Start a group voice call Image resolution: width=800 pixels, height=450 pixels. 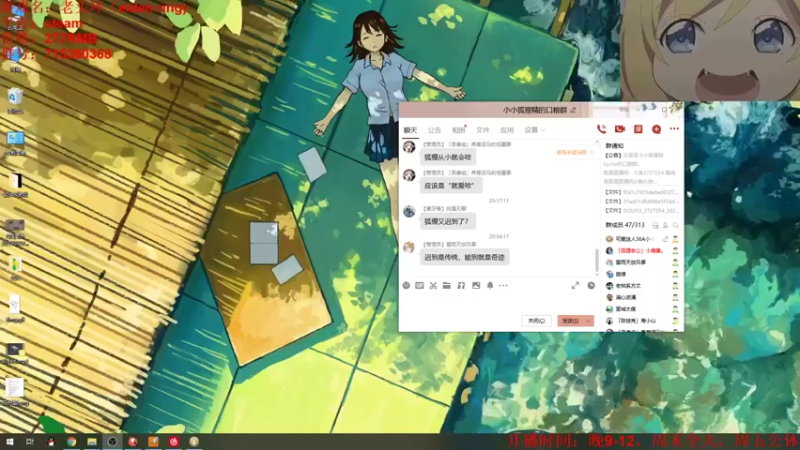602,130
